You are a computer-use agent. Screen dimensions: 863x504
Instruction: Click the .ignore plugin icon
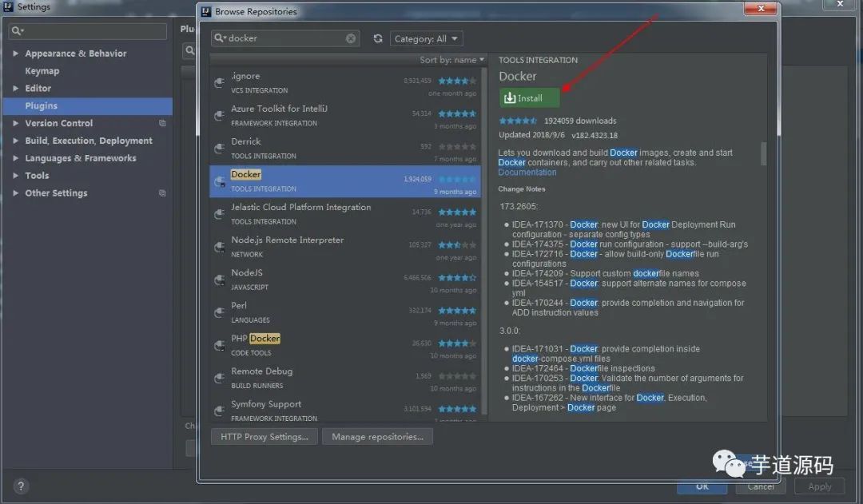point(219,83)
